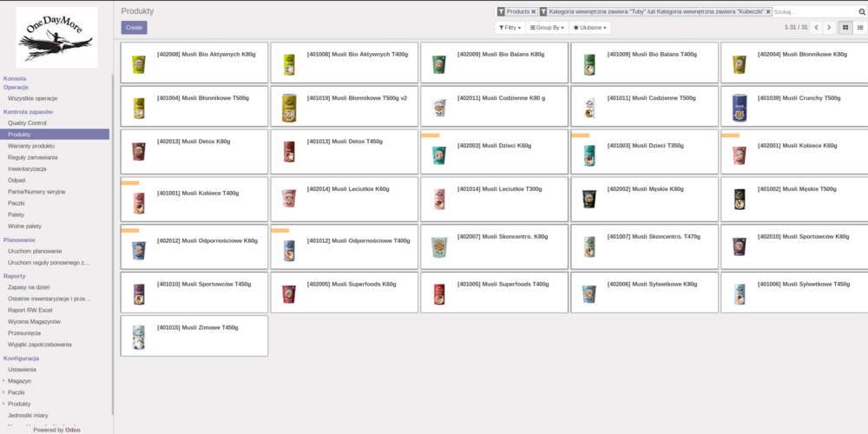Click the search input field
This screenshot has height=434, width=868.
pos(812,12)
